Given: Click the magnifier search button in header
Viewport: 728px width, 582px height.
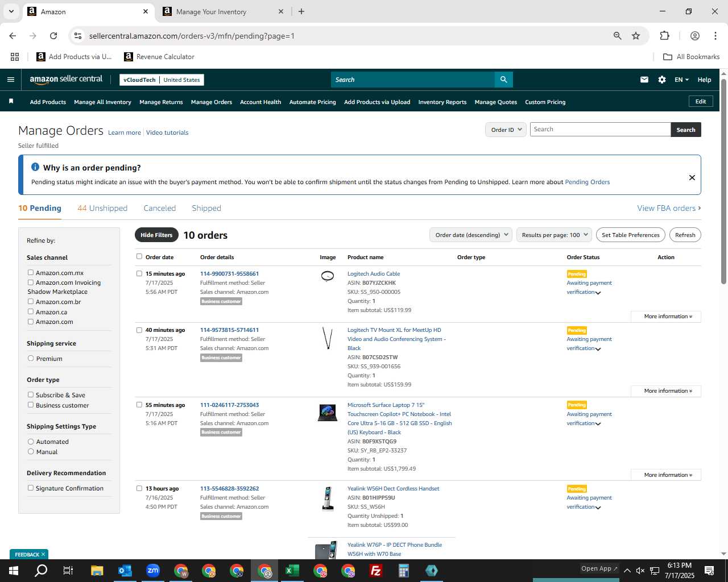Looking at the screenshot, I should (x=503, y=80).
